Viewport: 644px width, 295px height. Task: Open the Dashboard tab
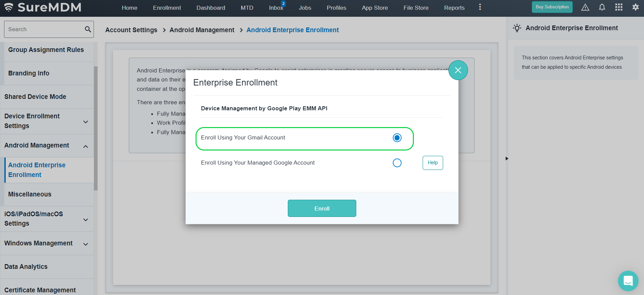(x=211, y=8)
